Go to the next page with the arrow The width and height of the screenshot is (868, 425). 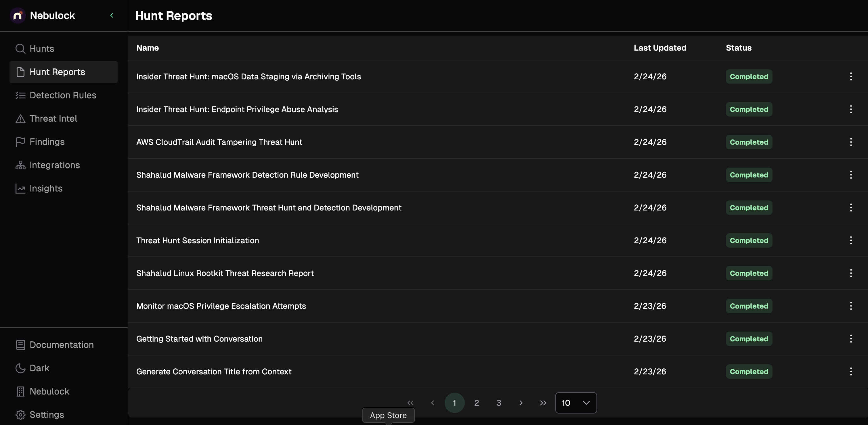(521, 403)
